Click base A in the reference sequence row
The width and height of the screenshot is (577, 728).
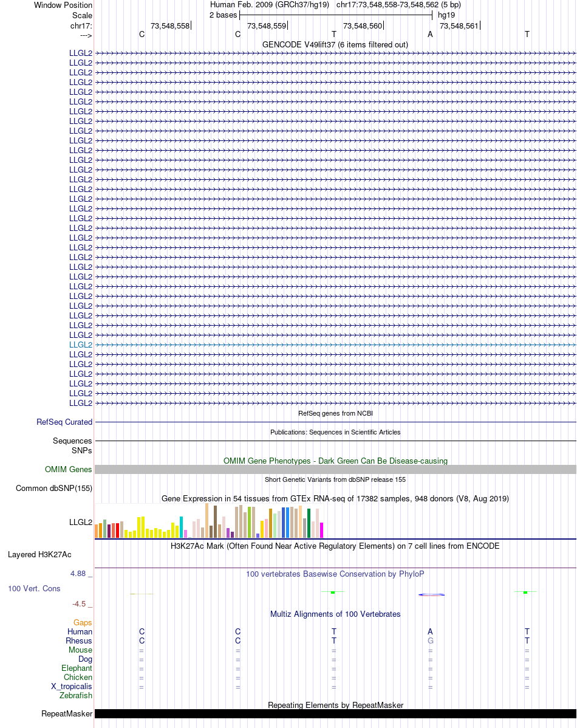coord(430,35)
